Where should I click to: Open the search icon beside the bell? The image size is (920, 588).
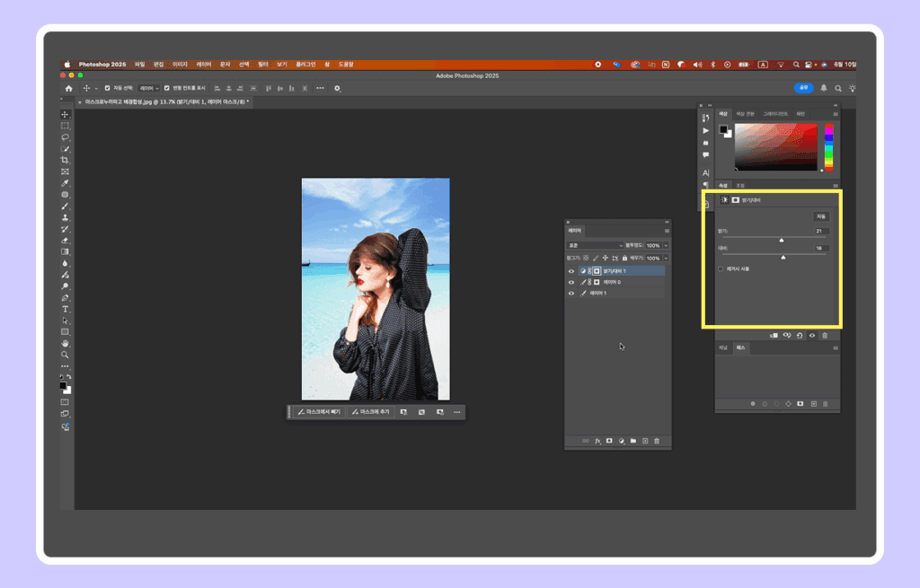(838, 89)
